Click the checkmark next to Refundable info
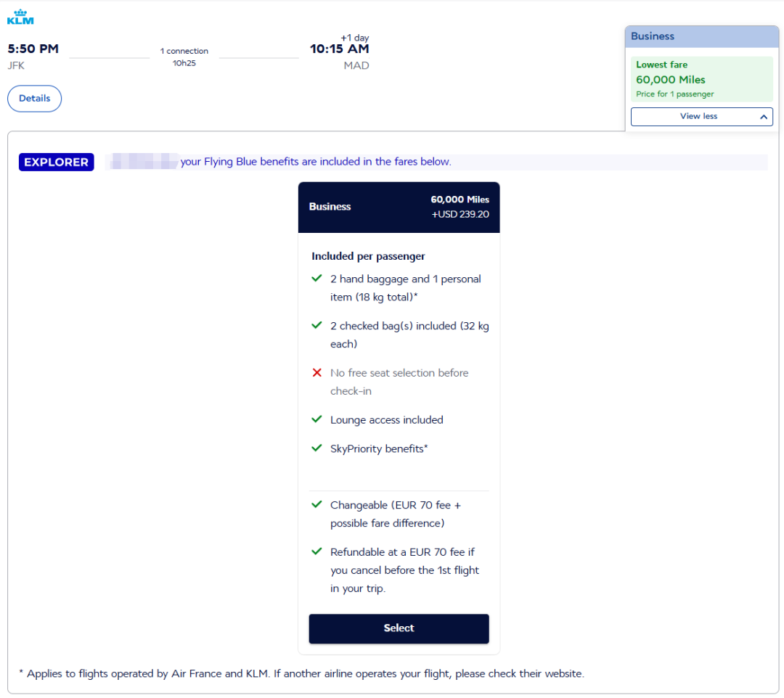 pos(317,551)
